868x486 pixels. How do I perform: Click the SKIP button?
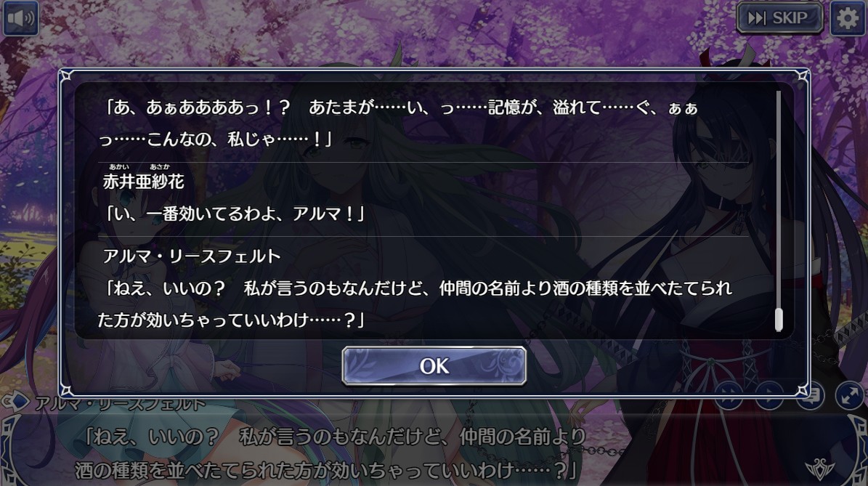click(x=779, y=18)
